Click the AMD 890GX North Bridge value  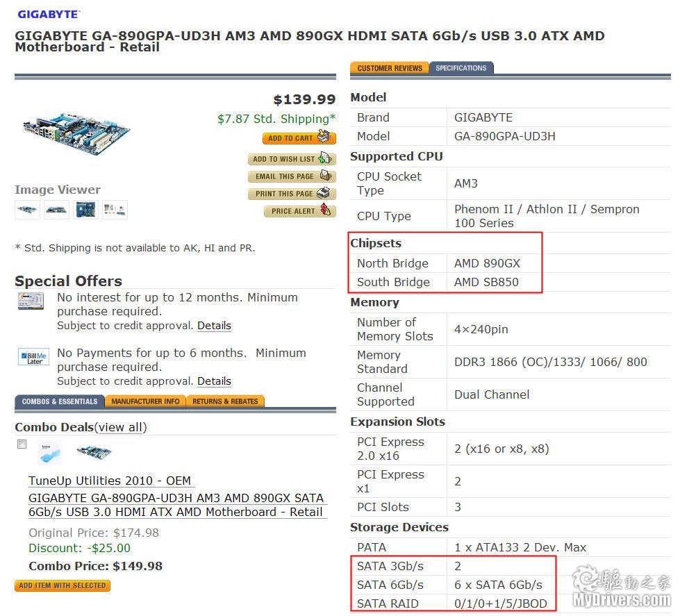(x=487, y=264)
